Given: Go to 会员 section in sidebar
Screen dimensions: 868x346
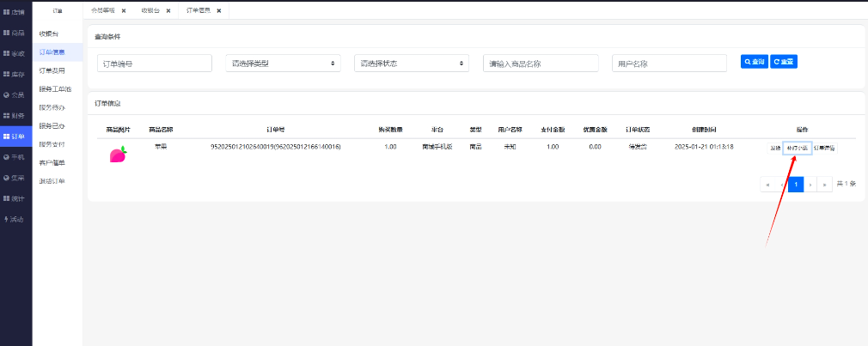Looking at the screenshot, I should point(15,94).
